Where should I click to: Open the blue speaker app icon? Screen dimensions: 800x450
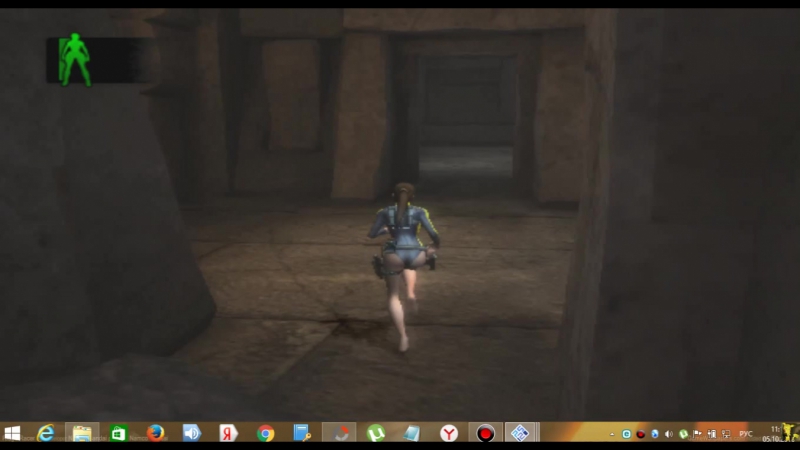(x=192, y=433)
